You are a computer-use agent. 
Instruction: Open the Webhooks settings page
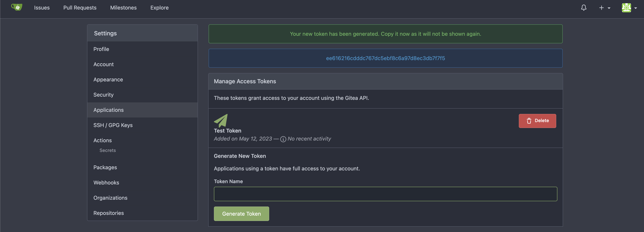coord(106,182)
